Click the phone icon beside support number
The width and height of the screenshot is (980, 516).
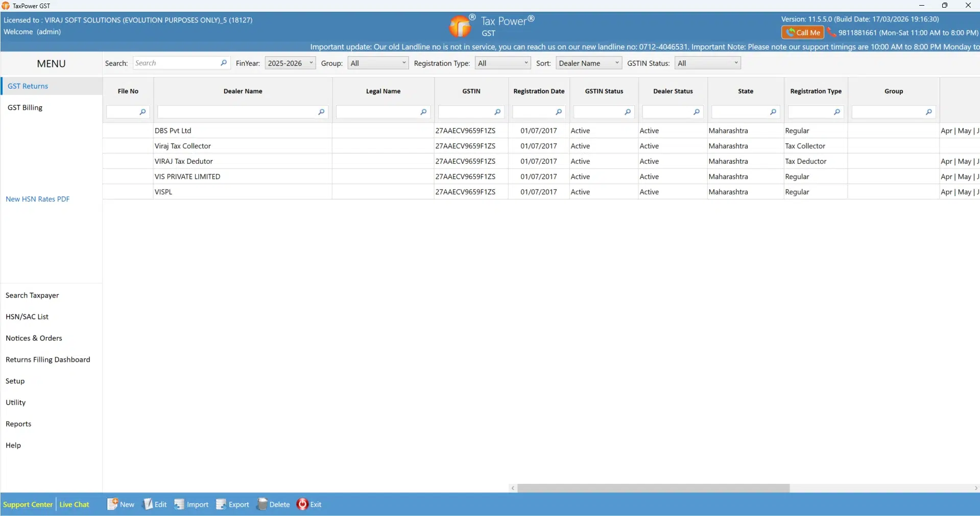(831, 33)
